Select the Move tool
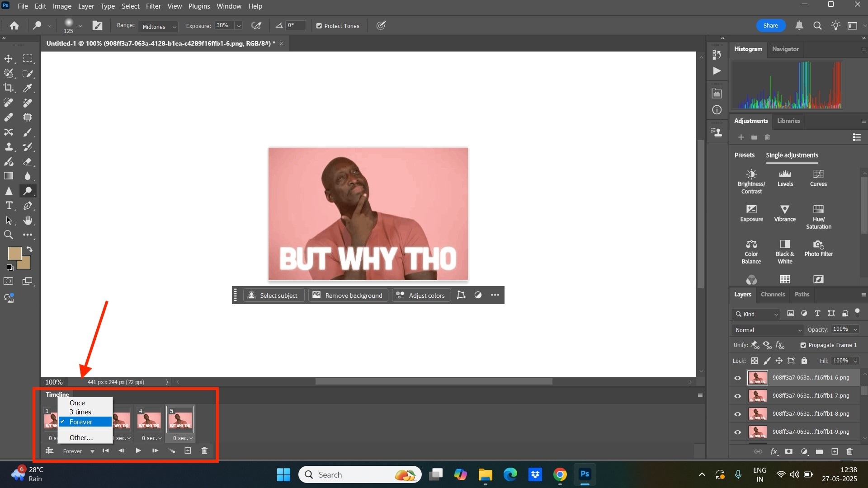 [9, 59]
